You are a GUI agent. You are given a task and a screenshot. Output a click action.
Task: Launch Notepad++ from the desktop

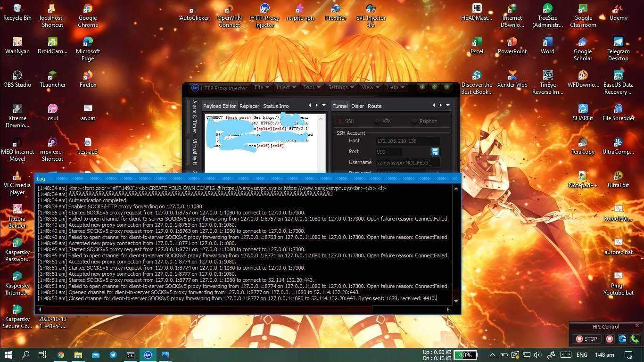583,179
